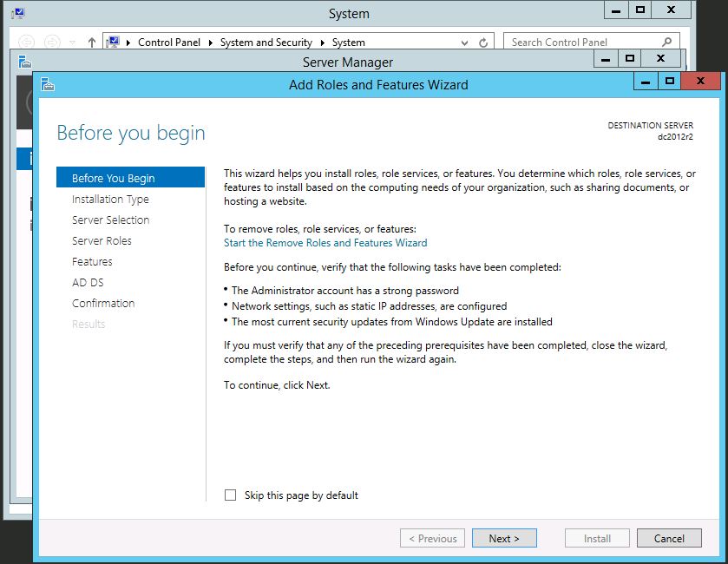Click the back arrow in System window

26,43
